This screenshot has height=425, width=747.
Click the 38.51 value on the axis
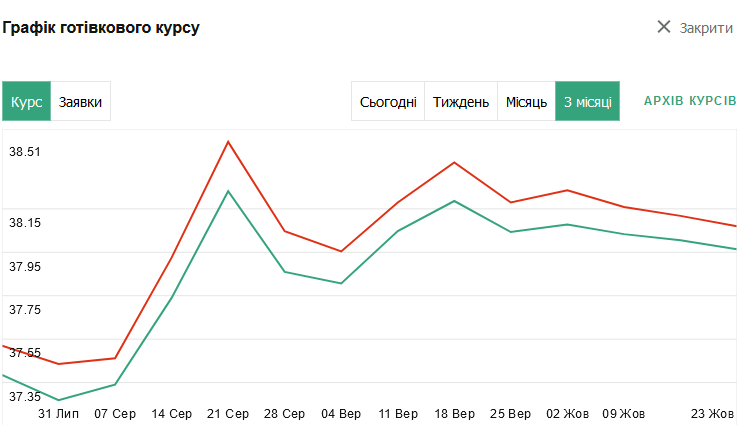coord(25,152)
